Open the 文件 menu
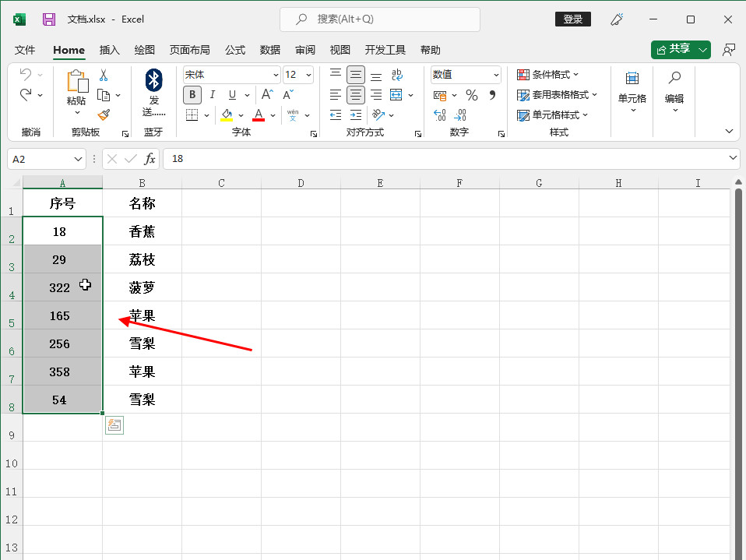The width and height of the screenshot is (746, 560). 25,50
